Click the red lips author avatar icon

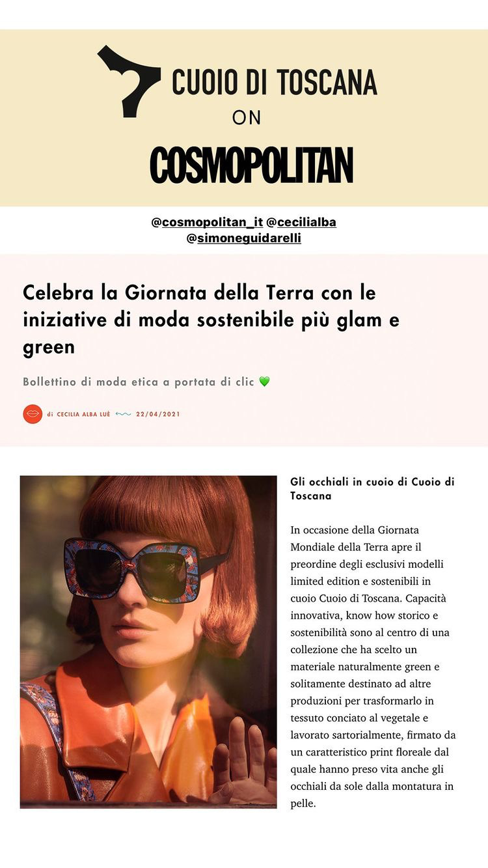pos(33,414)
